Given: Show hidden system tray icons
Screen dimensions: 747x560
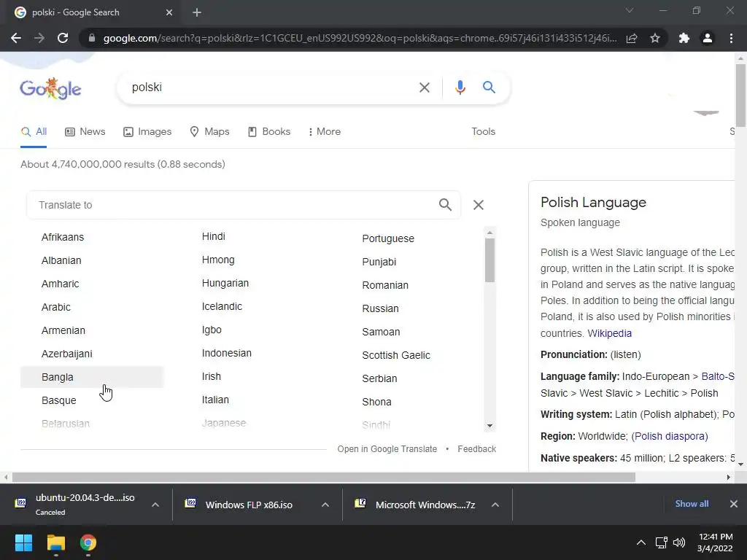Looking at the screenshot, I should 641,542.
